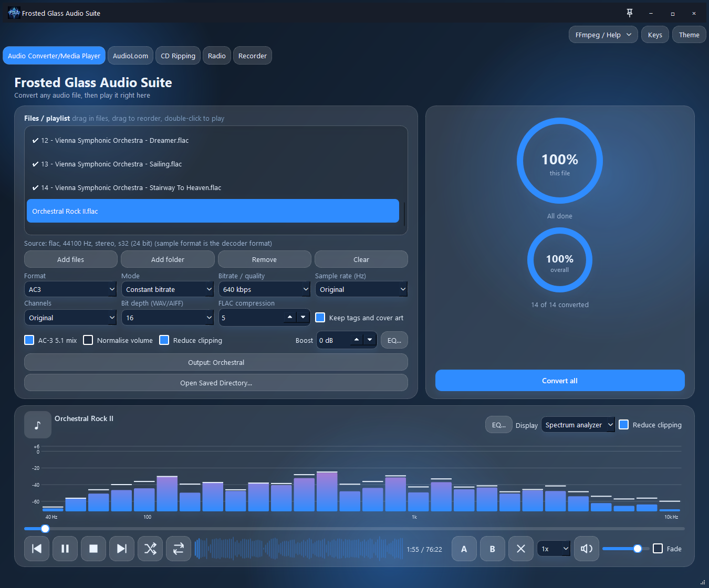Open the Mode dropdown
Screen dimensions: 709x588
pyautogui.click(x=168, y=289)
